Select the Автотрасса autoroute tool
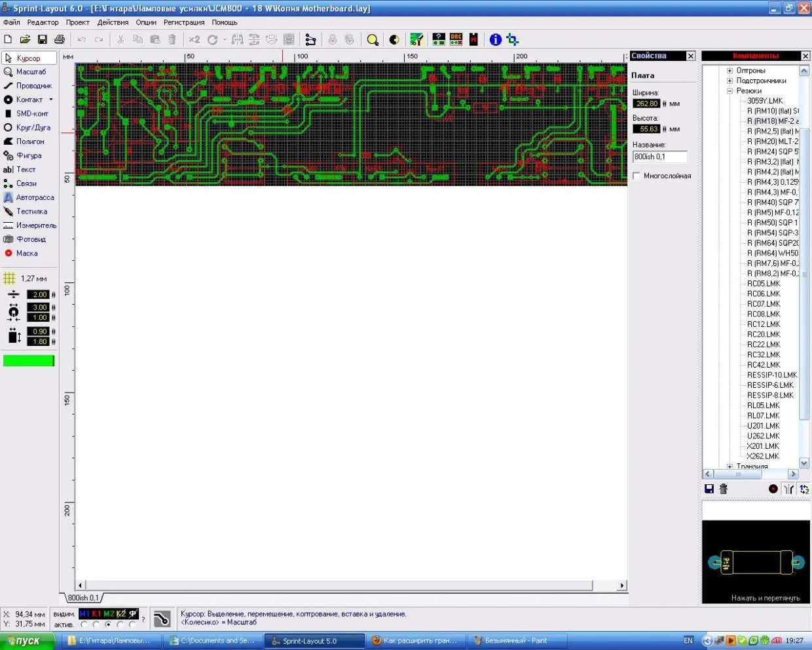This screenshot has width=812, height=650. pos(29,197)
